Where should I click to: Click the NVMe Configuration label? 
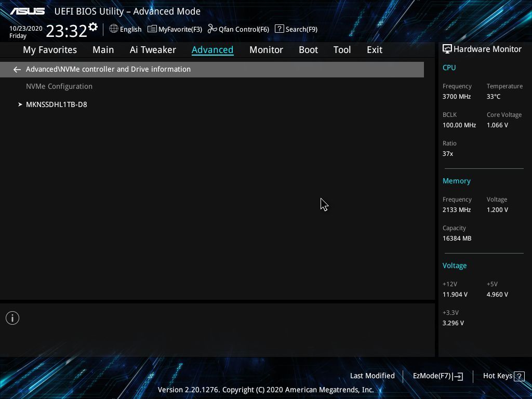59,87
